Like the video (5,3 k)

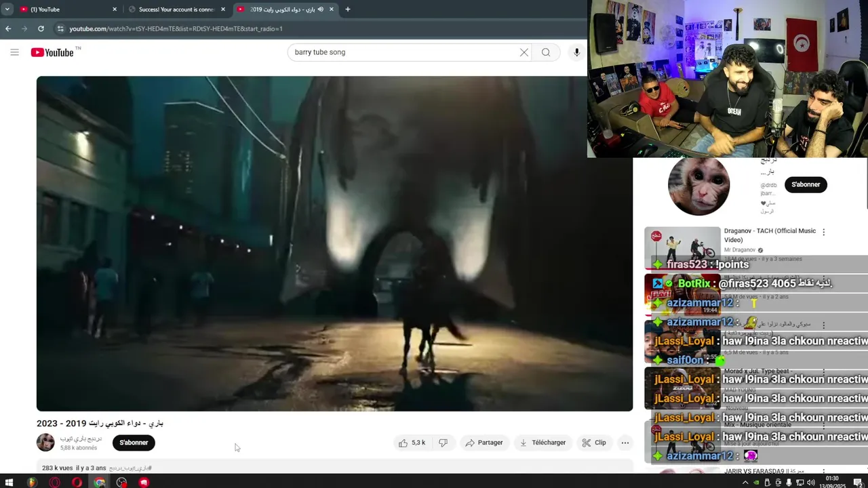(412, 443)
